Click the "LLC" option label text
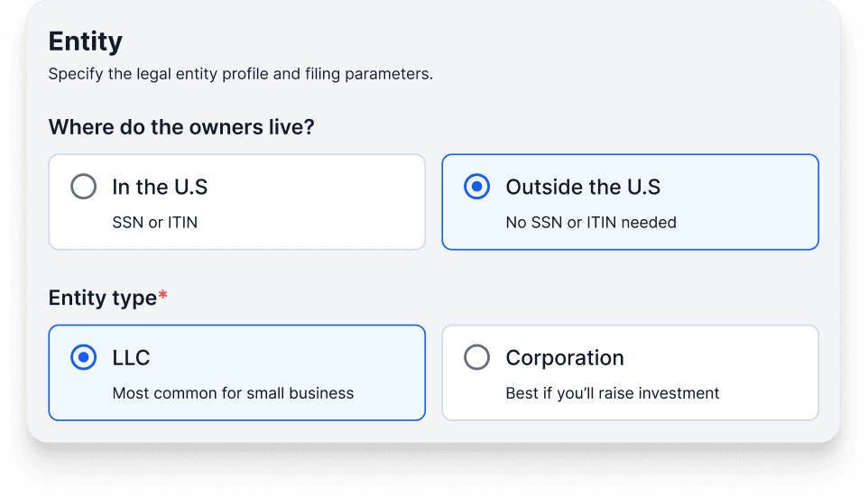This screenshot has width=868, height=496. point(131,358)
